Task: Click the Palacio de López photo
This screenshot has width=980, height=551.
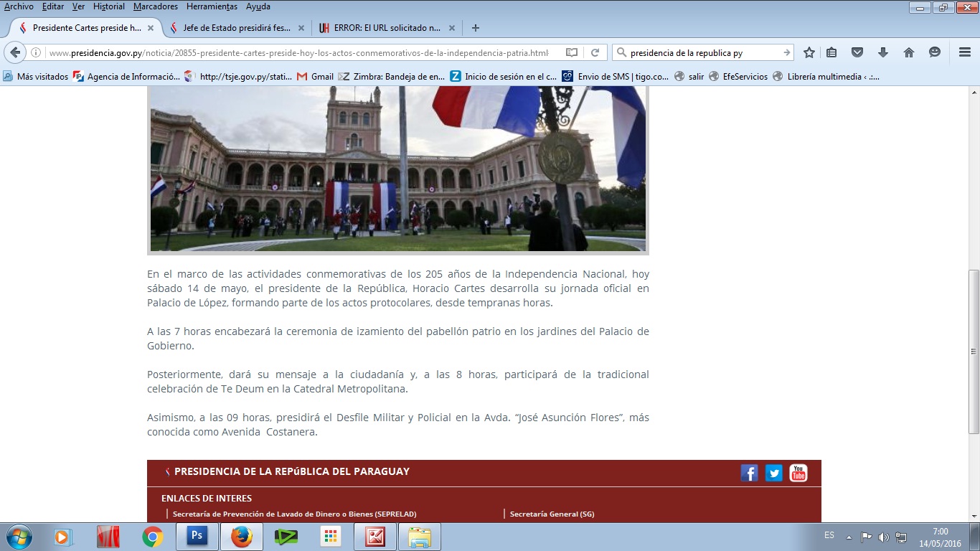Action: click(x=398, y=170)
